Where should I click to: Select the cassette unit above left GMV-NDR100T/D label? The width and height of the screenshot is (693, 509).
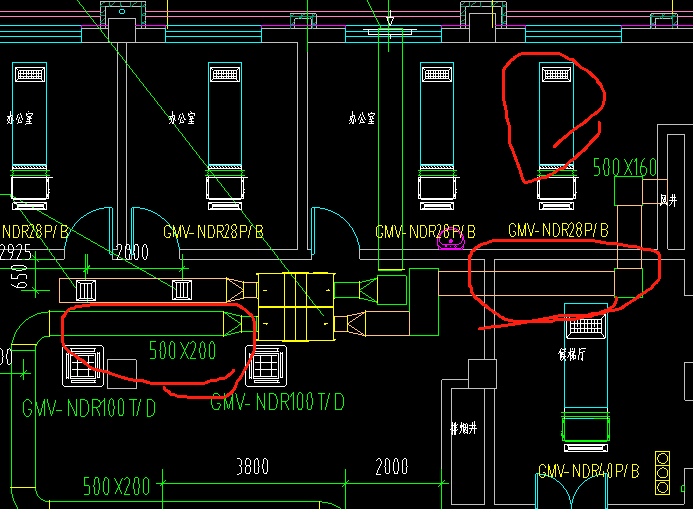(83, 366)
